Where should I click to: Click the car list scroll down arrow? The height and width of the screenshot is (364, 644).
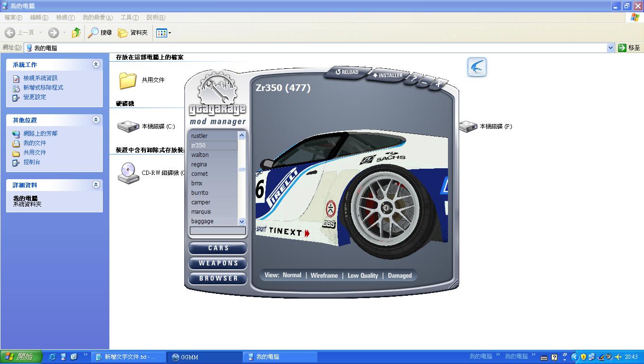[x=241, y=221]
